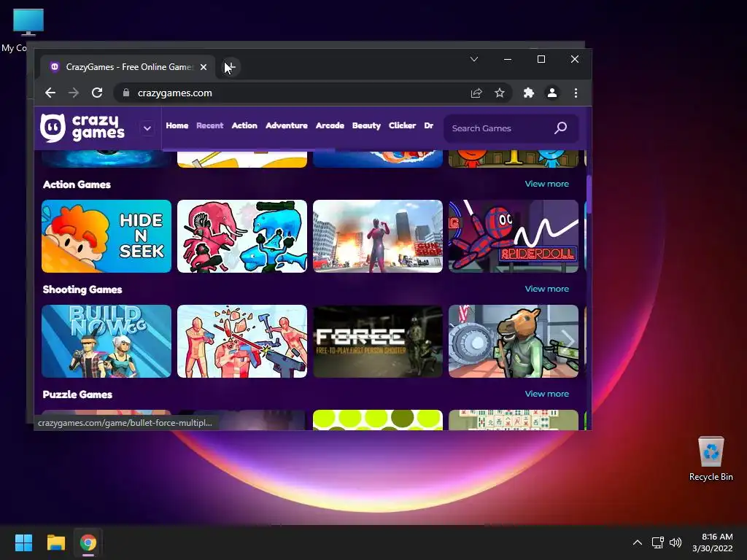
Task: View more Shooting Games
Action: tap(547, 289)
